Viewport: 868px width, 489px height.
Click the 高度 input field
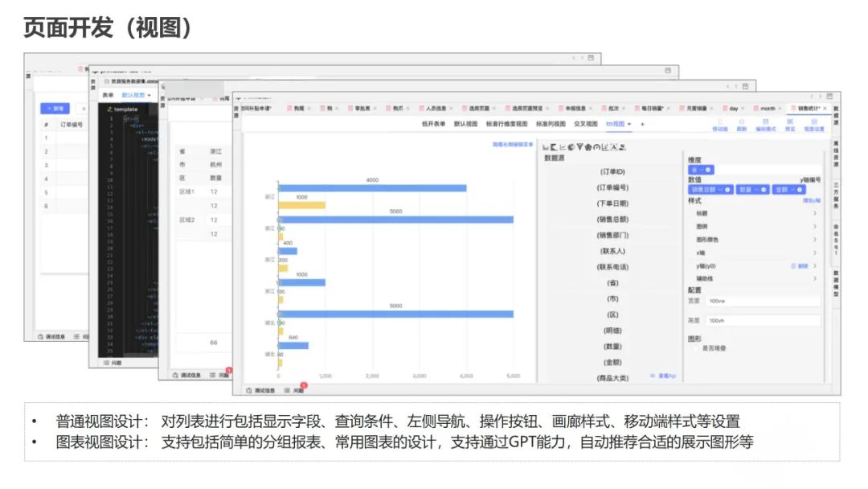coord(764,321)
